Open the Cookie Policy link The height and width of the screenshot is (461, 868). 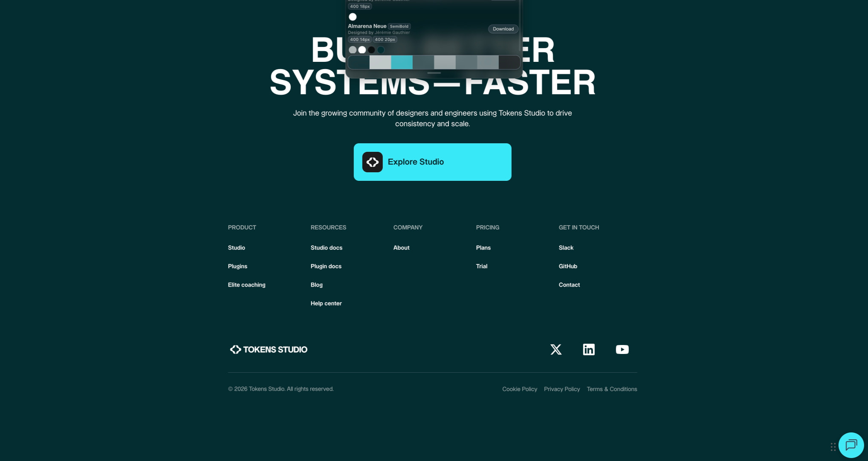pyautogui.click(x=520, y=389)
